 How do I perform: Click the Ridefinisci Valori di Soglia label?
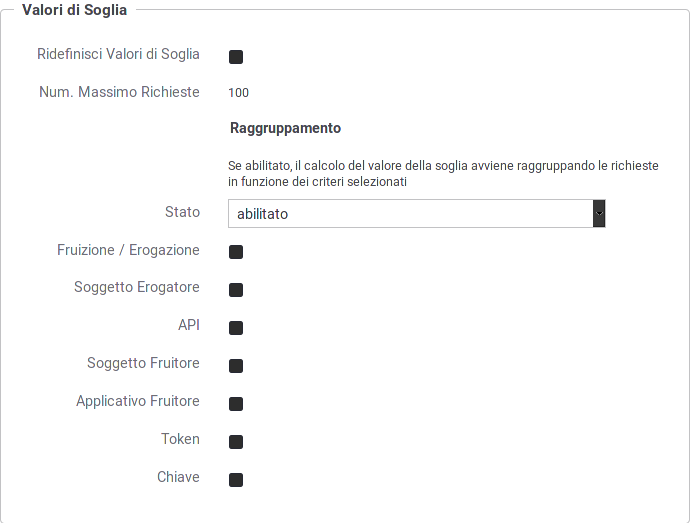[118, 54]
